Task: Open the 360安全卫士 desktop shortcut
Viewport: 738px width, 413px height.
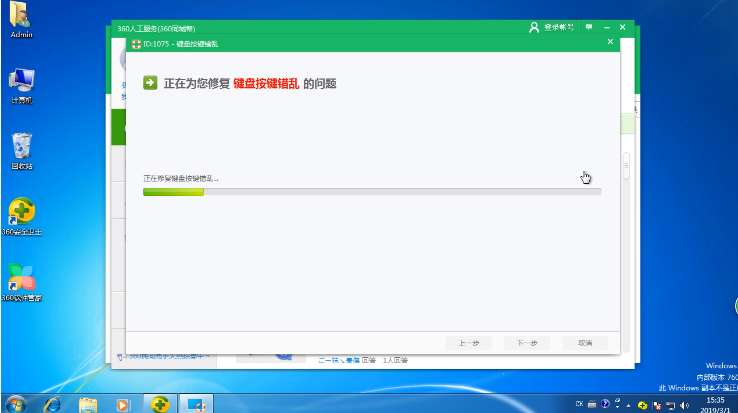Action: (x=21, y=212)
